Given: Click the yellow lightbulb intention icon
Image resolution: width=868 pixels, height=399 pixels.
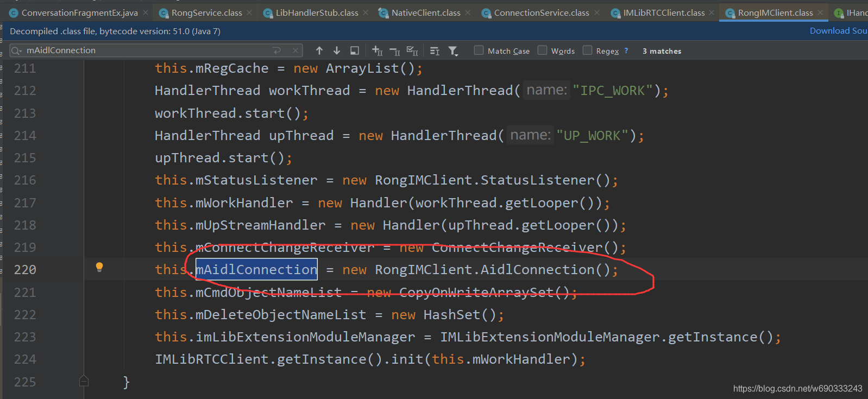Looking at the screenshot, I should (99, 267).
